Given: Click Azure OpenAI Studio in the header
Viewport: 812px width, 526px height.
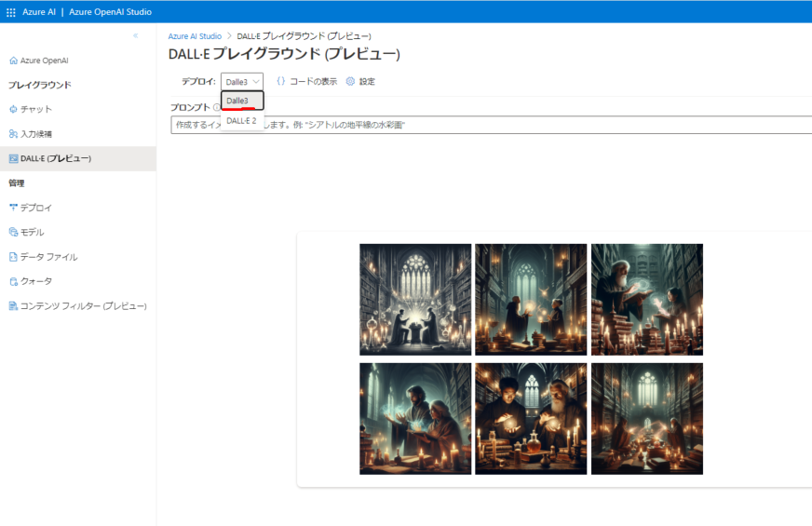Looking at the screenshot, I should [x=110, y=12].
